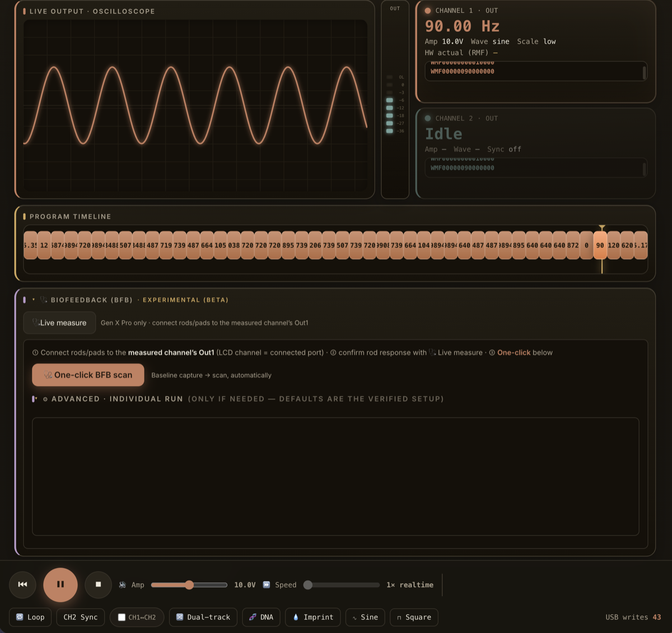Toggle the Loop option

pos(30,617)
